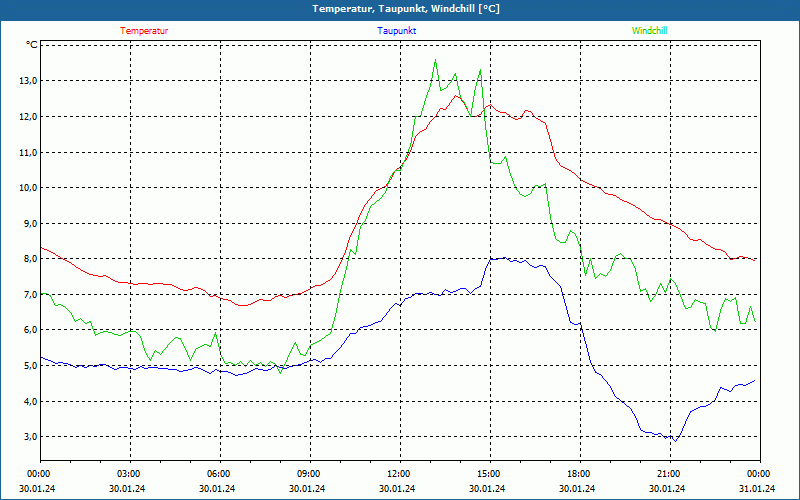
Task: Click the 9,0 y-axis value
Action: [31, 223]
